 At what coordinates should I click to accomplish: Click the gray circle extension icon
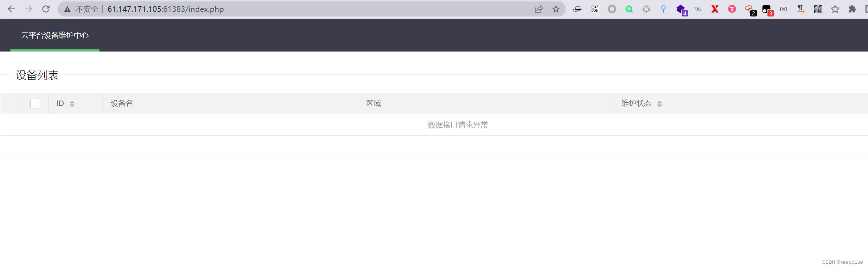pyautogui.click(x=612, y=9)
